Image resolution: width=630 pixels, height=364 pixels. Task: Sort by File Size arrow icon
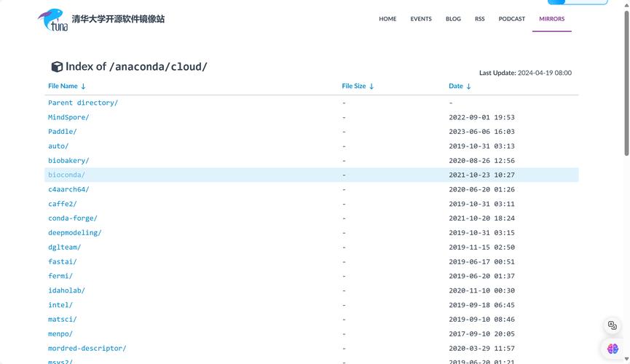coord(371,86)
